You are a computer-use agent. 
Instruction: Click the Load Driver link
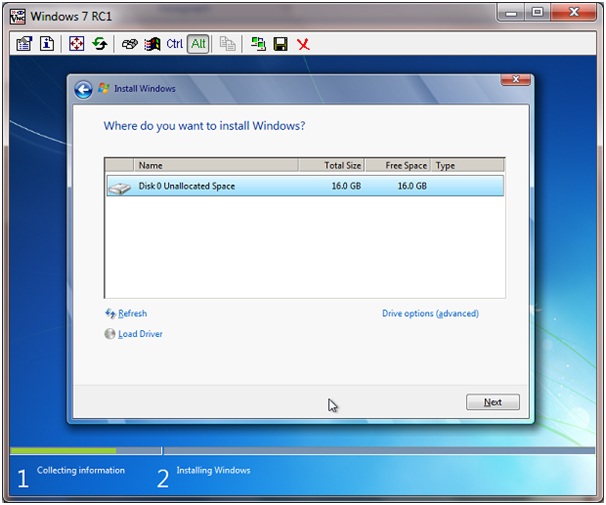(140, 334)
